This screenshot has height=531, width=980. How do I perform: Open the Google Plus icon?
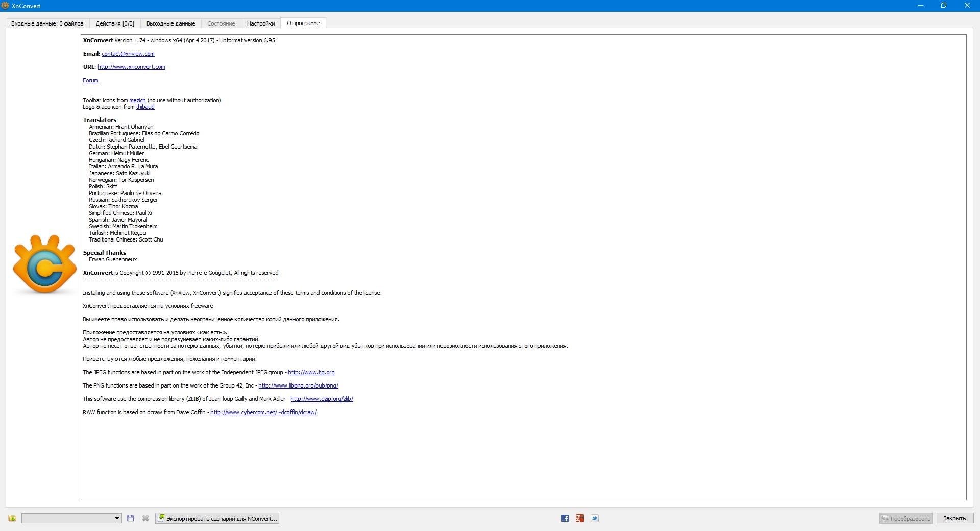[x=580, y=518]
